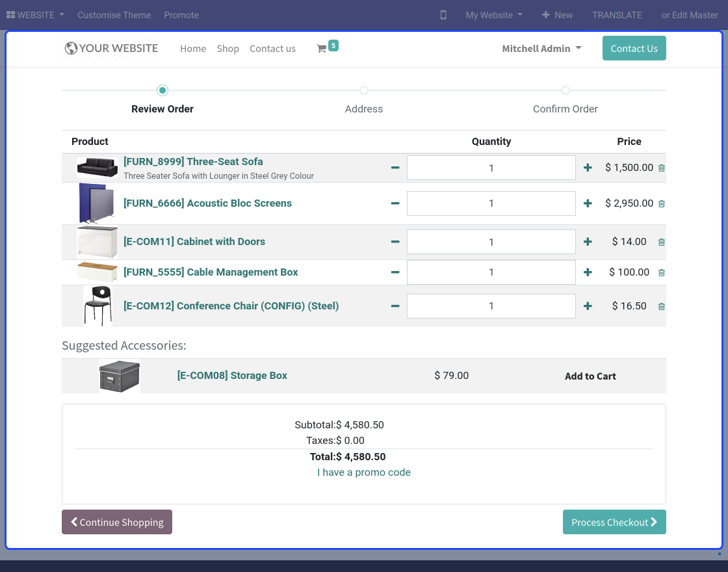728x572 pixels.
Task: Click I have a promo code
Action: point(364,472)
